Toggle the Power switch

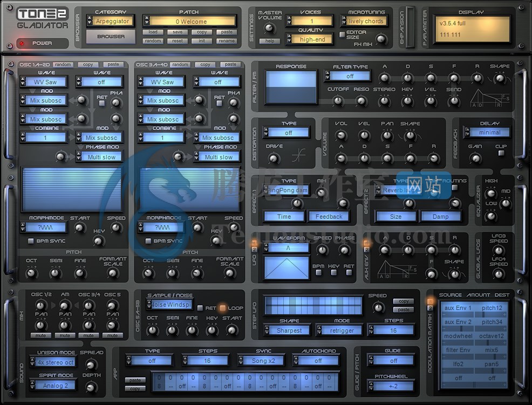[x=23, y=43]
